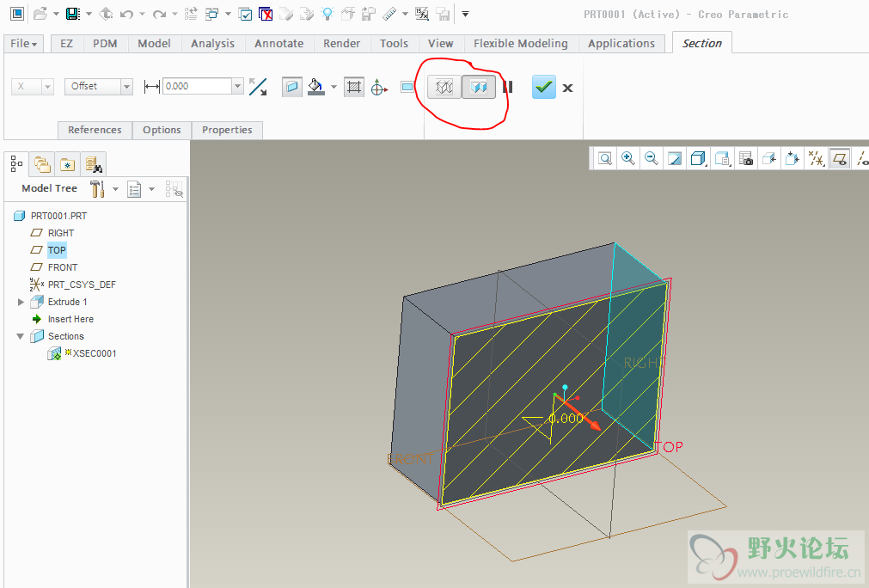
Task: Open the Display Style cube icon
Action: click(x=698, y=158)
